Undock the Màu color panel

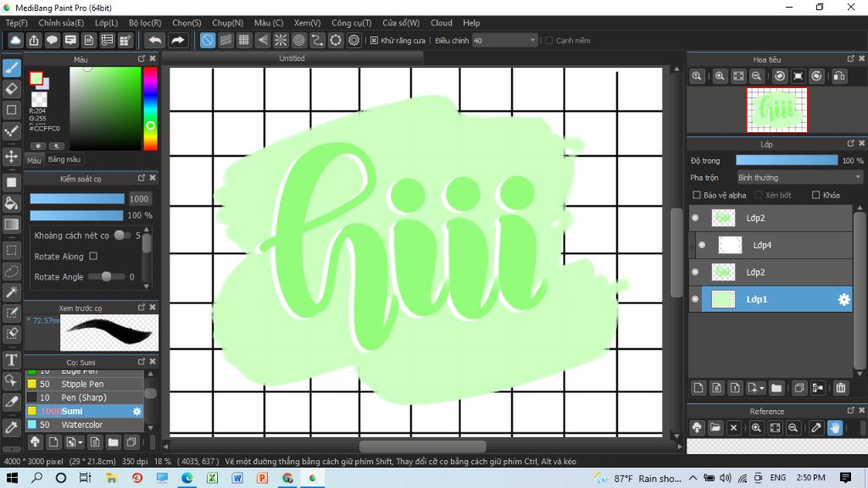[142, 58]
